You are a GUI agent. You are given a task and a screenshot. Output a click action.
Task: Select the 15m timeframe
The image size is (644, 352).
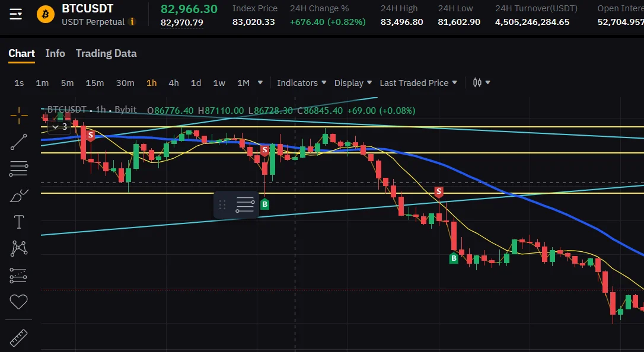coord(94,83)
